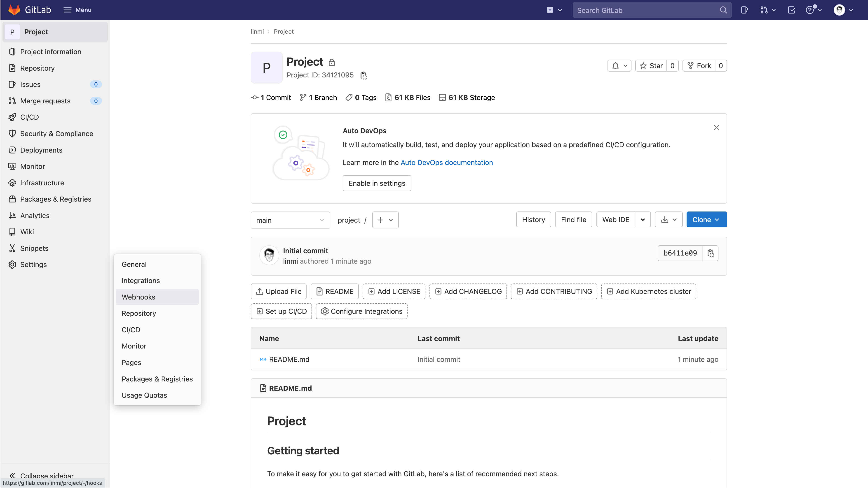Click the Find file button
The image size is (868, 488).
click(x=573, y=220)
